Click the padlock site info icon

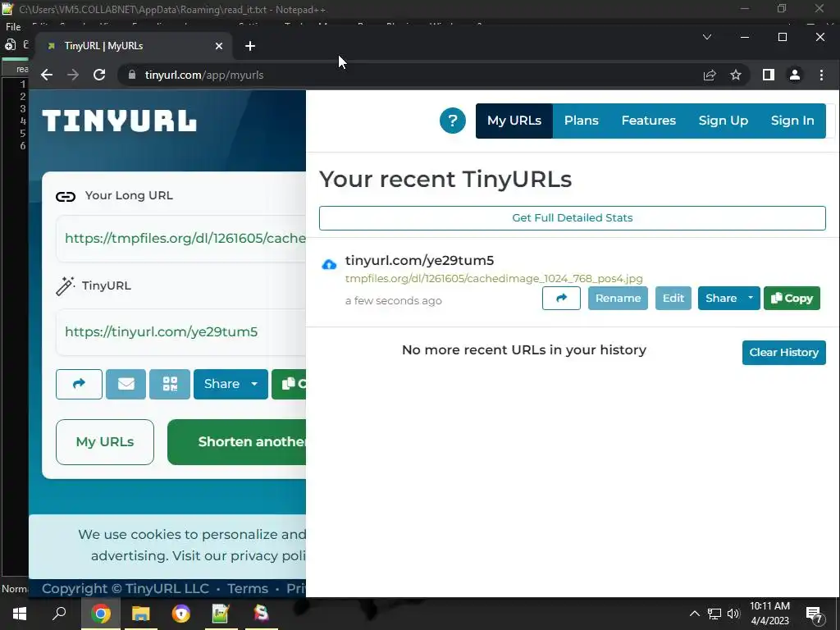(132, 75)
